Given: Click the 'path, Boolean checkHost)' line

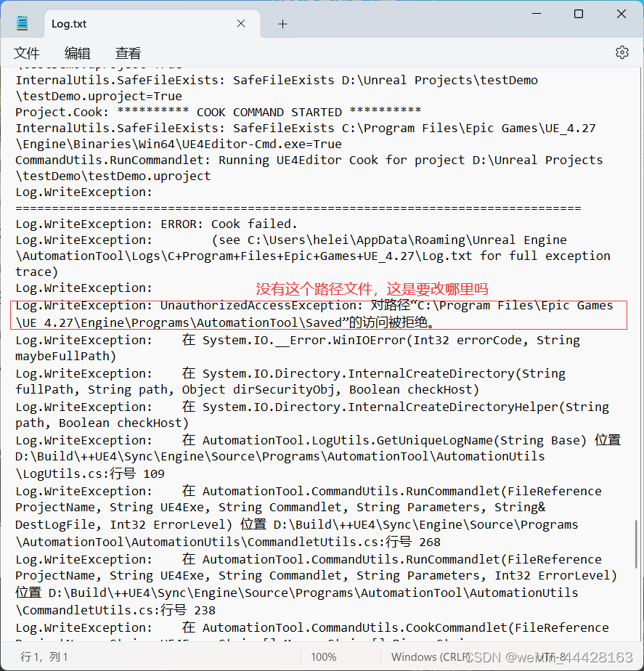Looking at the screenshot, I should pyautogui.click(x=102, y=423).
